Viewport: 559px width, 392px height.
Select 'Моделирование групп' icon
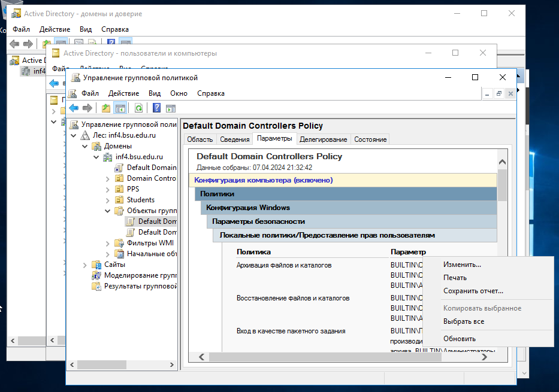coord(96,275)
